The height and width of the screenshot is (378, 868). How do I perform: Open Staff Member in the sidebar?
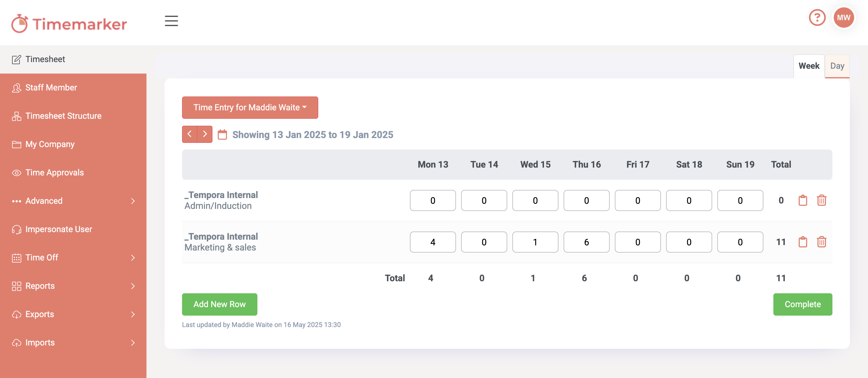pyautogui.click(x=73, y=88)
